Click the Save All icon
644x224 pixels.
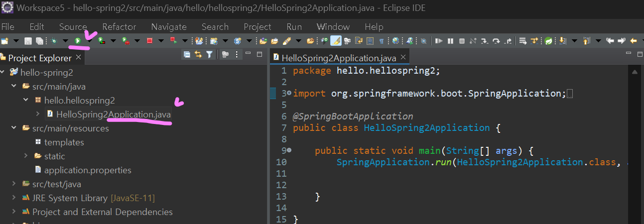click(39, 40)
